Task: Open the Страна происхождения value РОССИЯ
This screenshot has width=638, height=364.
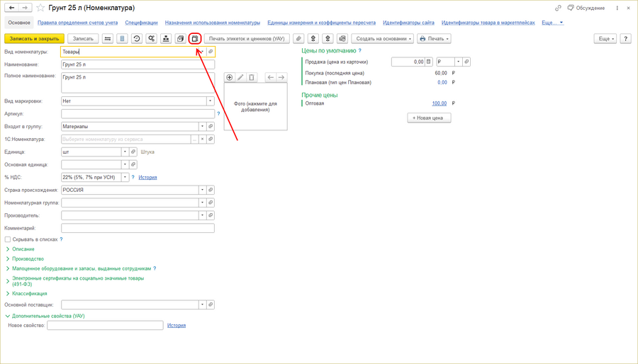Action: pos(211,190)
